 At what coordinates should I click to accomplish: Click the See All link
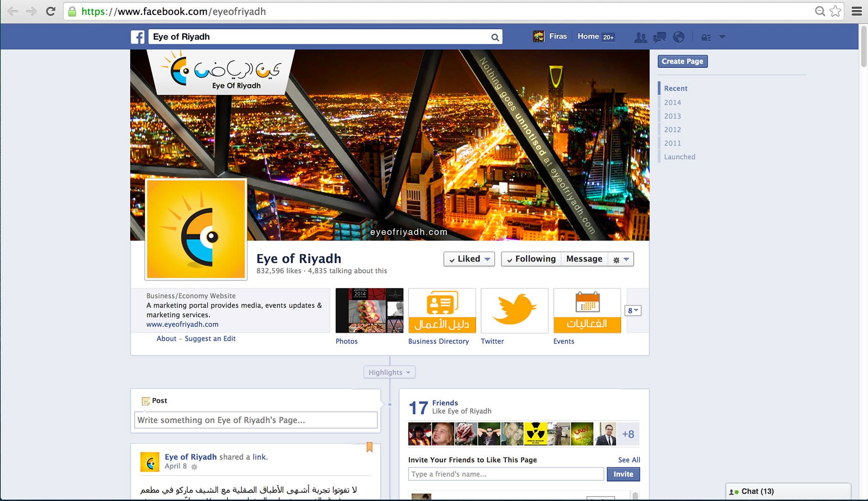629,460
